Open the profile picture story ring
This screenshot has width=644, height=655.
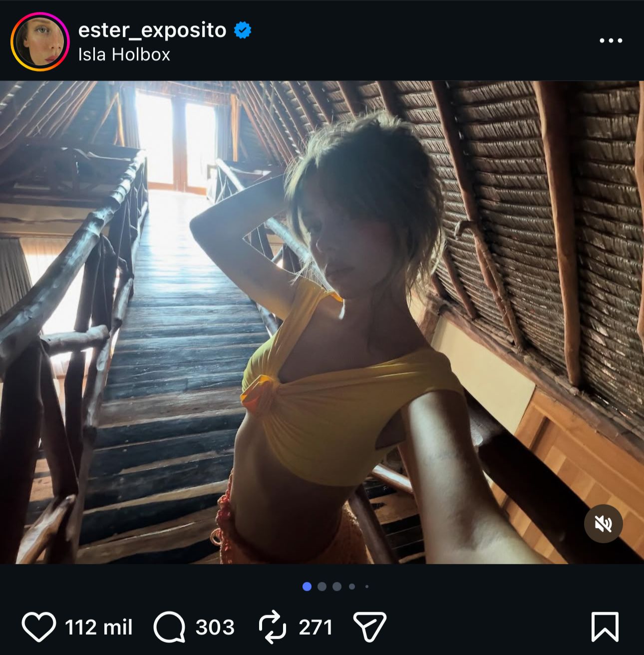click(x=40, y=41)
